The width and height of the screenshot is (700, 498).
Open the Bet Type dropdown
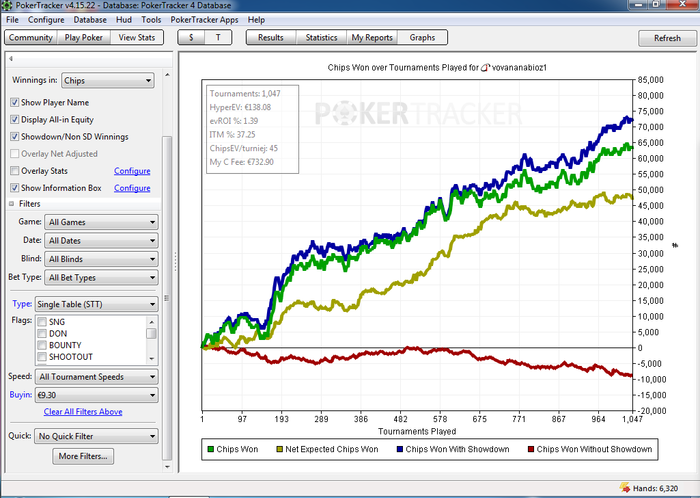click(101, 278)
